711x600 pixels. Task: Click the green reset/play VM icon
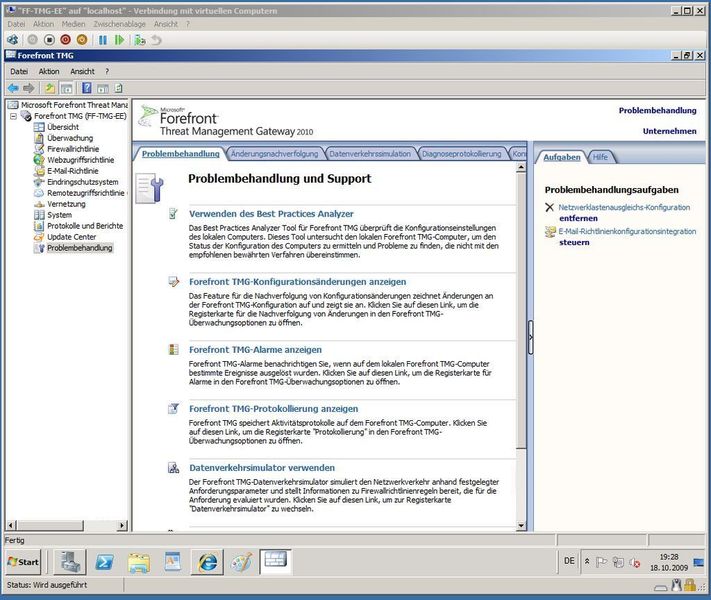(119, 40)
